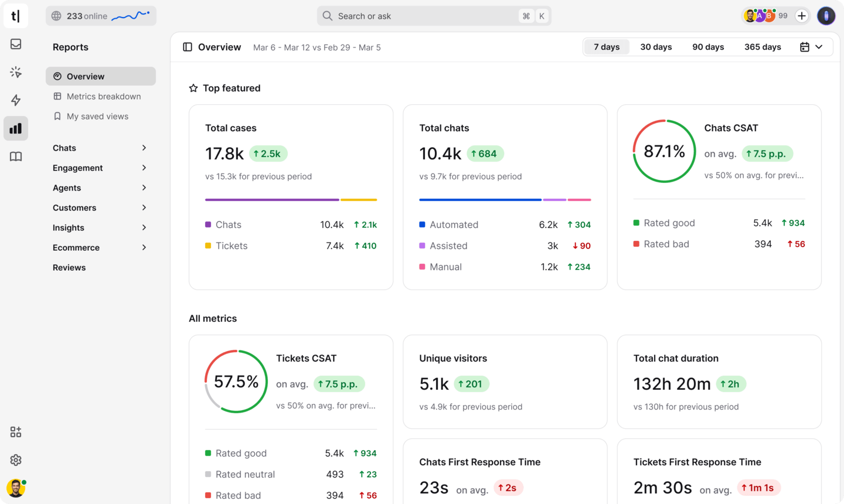Open the Inbox panel icon
844x504 pixels.
[15, 44]
